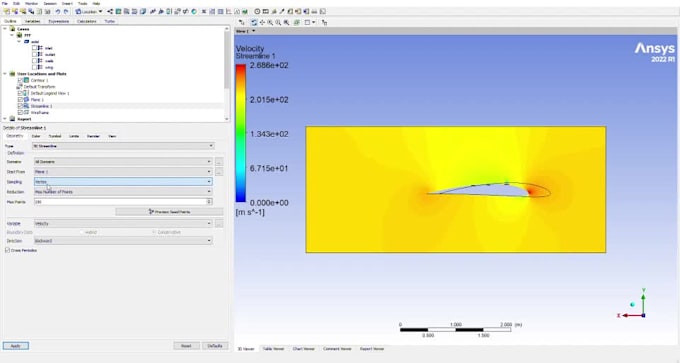Click the Load Results icon in the toolbar

tap(7, 11)
